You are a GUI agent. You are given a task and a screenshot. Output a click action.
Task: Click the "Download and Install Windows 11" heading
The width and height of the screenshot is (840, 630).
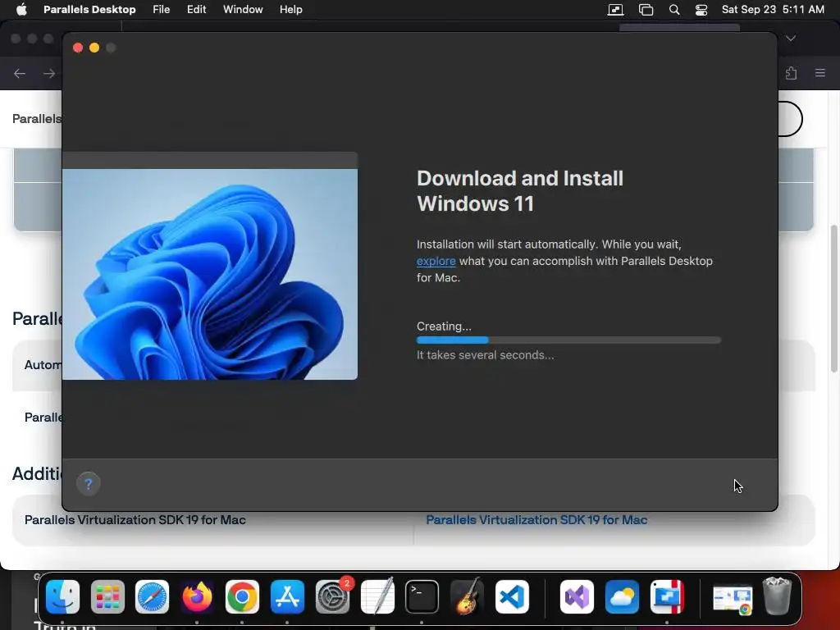coord(519,190)
